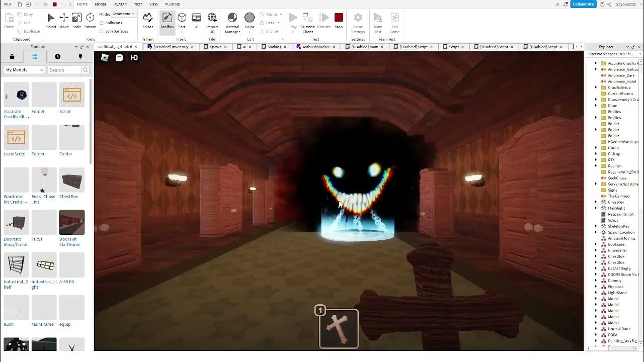Open Roblox menu in game viewport
The image size is (644, 362).
tap(104, 58)
